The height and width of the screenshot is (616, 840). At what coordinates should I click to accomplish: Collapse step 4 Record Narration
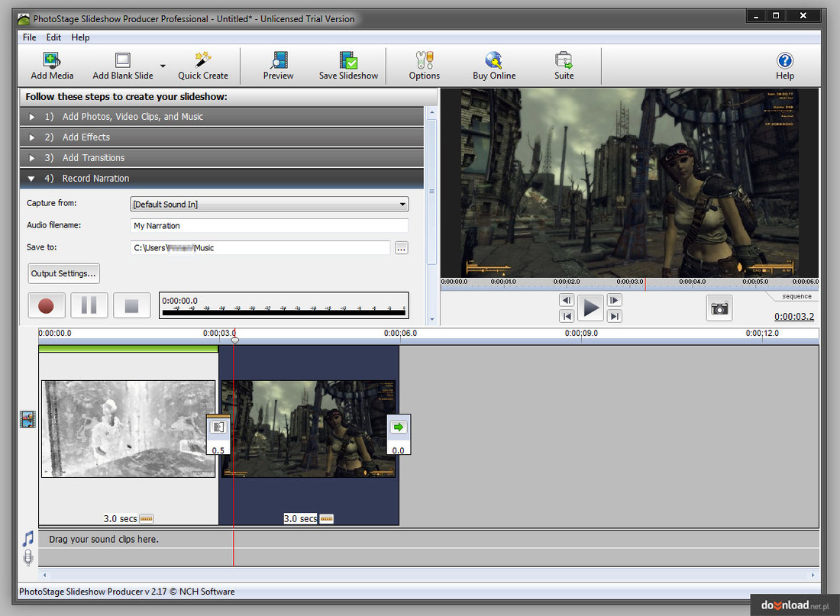point(221,179)
